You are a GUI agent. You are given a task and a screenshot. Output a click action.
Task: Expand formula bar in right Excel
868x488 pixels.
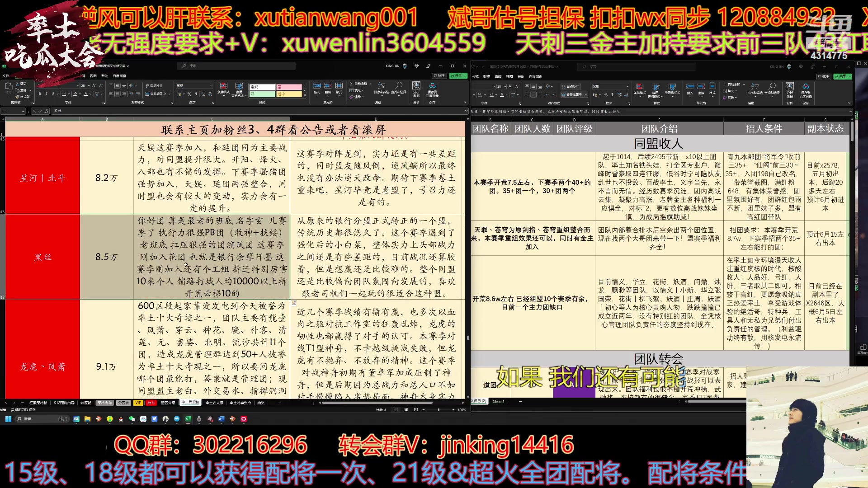click(850, 112)
